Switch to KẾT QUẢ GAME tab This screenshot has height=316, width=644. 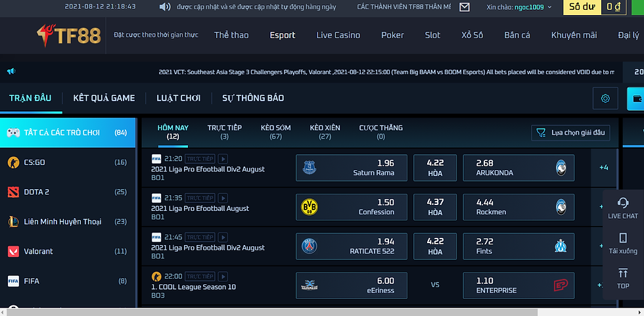[x=104, y=98]
